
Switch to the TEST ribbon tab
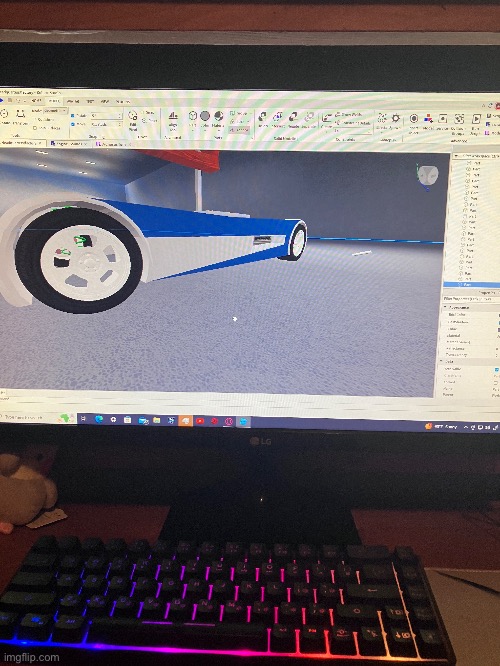click(90, 102)
